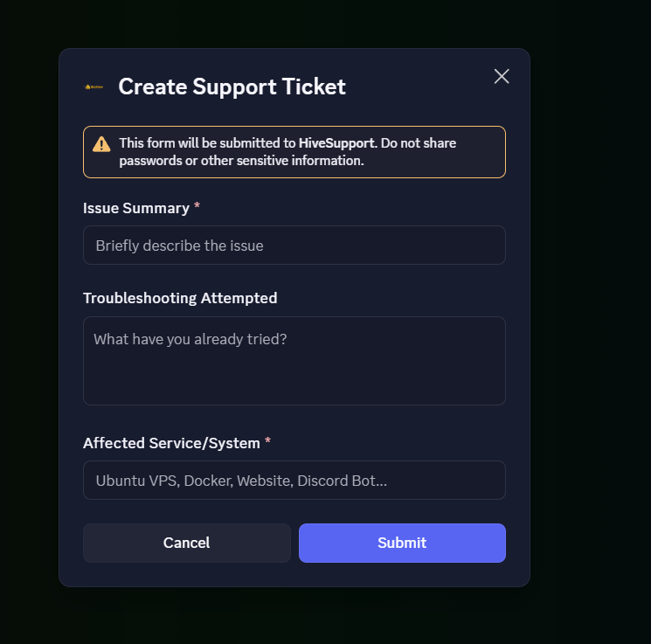651x644 pixels.
Task: Submit the support ticket
Action: coord(402,543)
